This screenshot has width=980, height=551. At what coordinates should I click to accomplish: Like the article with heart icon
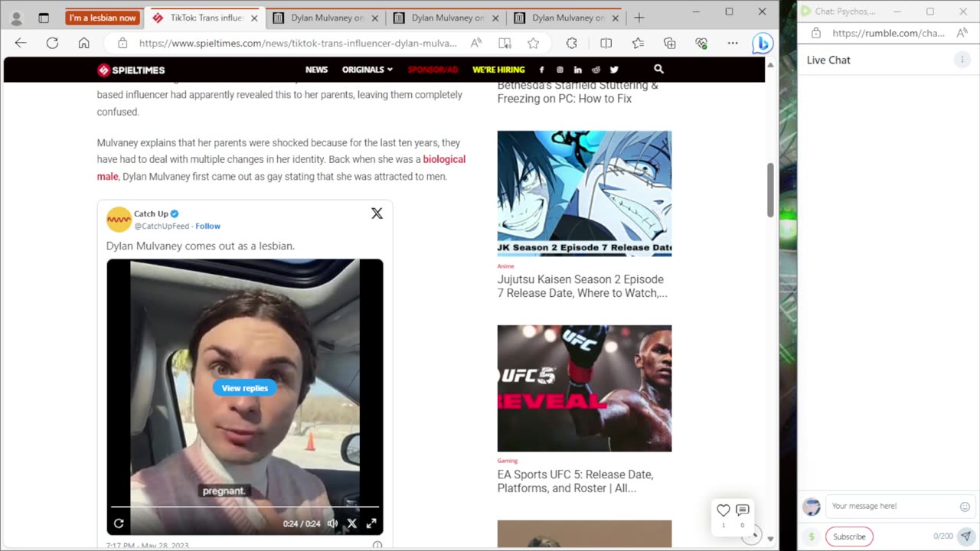coord(724,510)
